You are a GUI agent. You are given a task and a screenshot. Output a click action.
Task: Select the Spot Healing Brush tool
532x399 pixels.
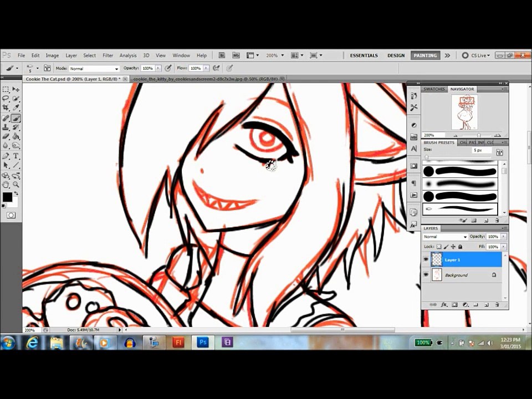click(x=6, y=119)
